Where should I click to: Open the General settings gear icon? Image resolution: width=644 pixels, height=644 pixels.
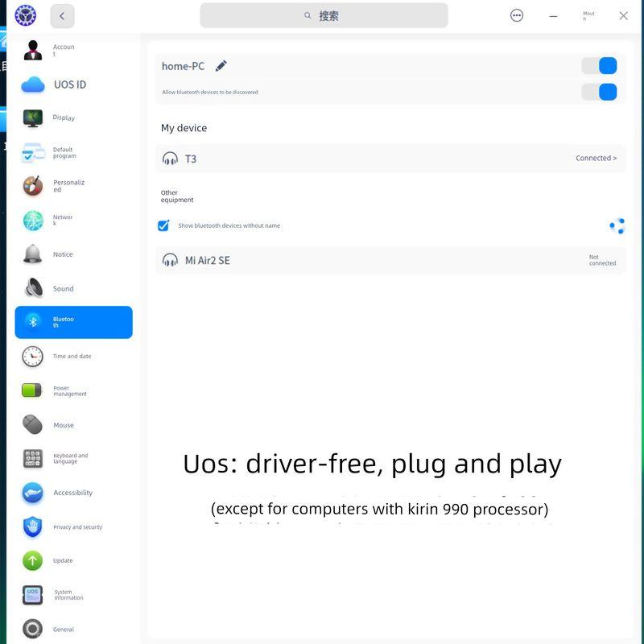[x=33, y=629]
